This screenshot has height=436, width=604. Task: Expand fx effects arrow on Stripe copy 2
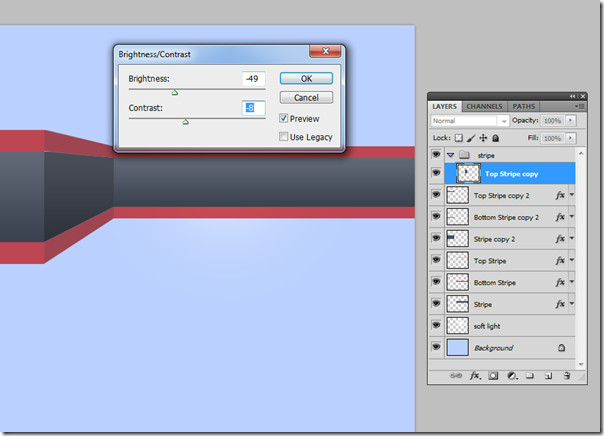(572, 238)
